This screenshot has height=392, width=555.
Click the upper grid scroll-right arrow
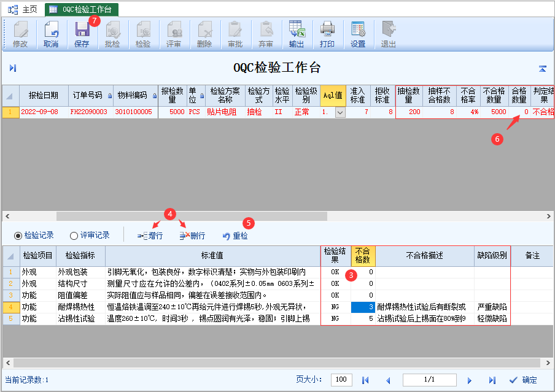(x=549, y=216)
